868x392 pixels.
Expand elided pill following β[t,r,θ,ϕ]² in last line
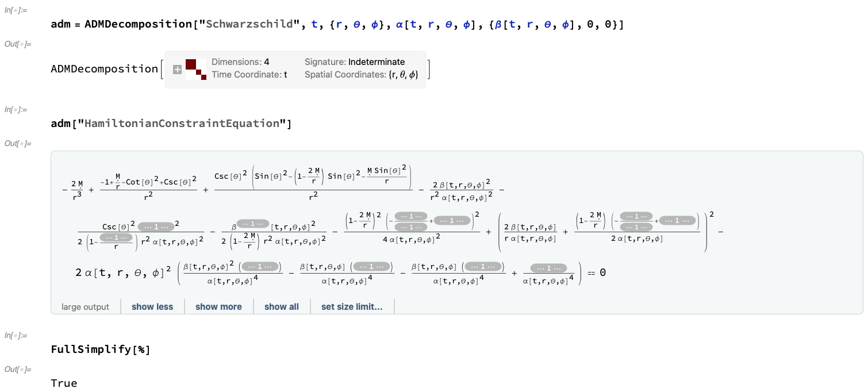pos(260,267)
